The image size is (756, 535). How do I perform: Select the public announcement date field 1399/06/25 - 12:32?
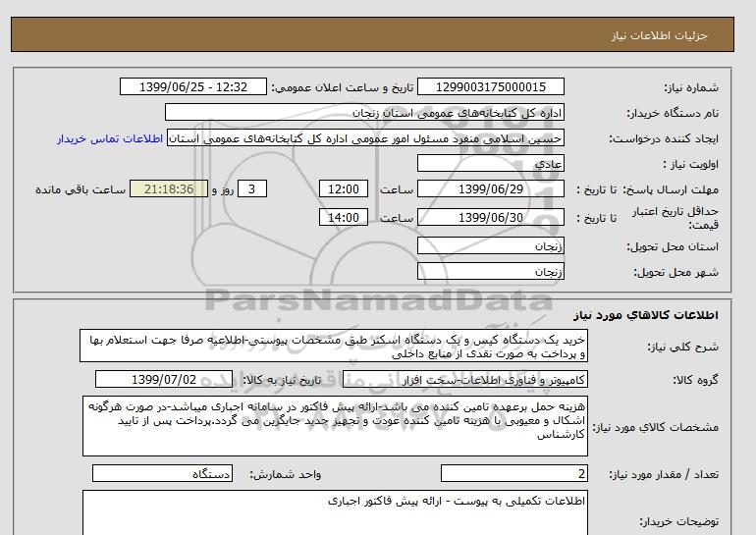(192, 87)
